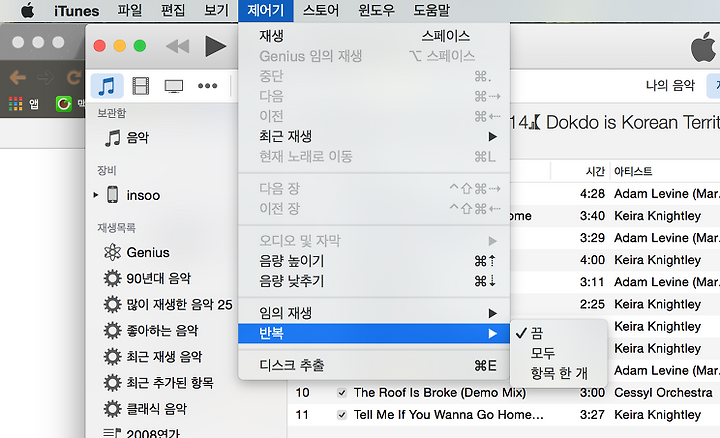
Task: Uncheck Tell Me If You Wanna Go Home checkbox
Action: (342, 415)
